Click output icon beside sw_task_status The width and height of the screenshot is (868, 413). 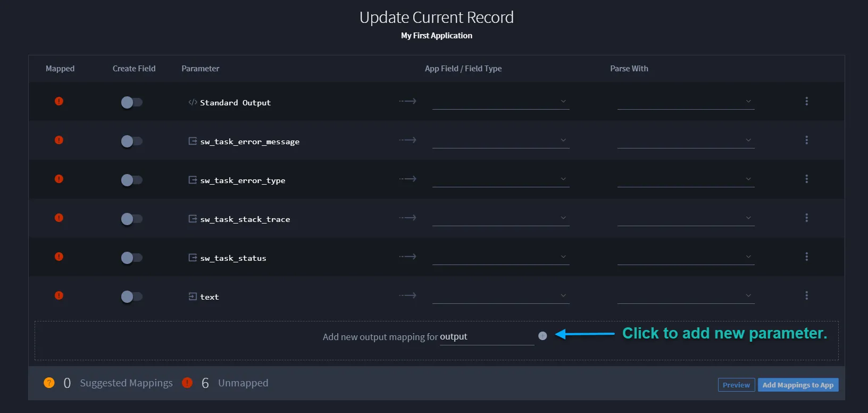tap(193, 258)
